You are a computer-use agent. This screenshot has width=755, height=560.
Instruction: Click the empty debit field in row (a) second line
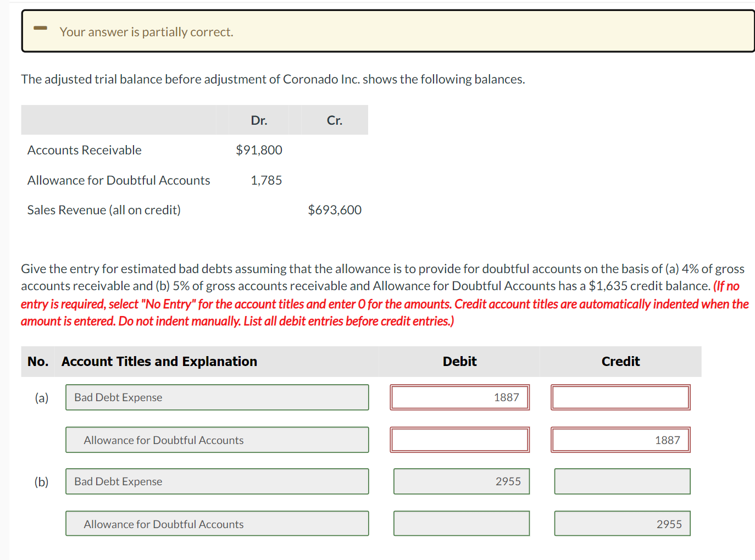(460, 440)
